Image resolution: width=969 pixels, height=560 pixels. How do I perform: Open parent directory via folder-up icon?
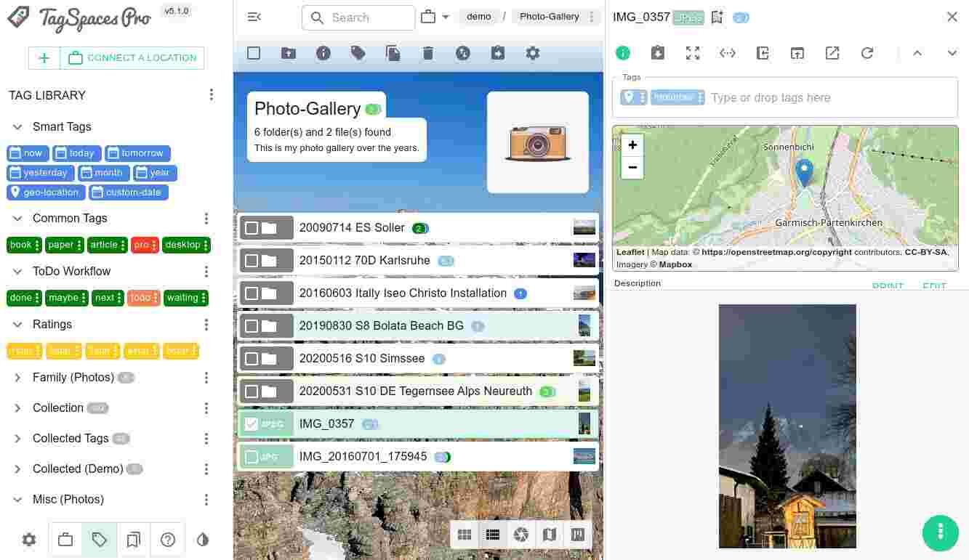coord(289,53)
